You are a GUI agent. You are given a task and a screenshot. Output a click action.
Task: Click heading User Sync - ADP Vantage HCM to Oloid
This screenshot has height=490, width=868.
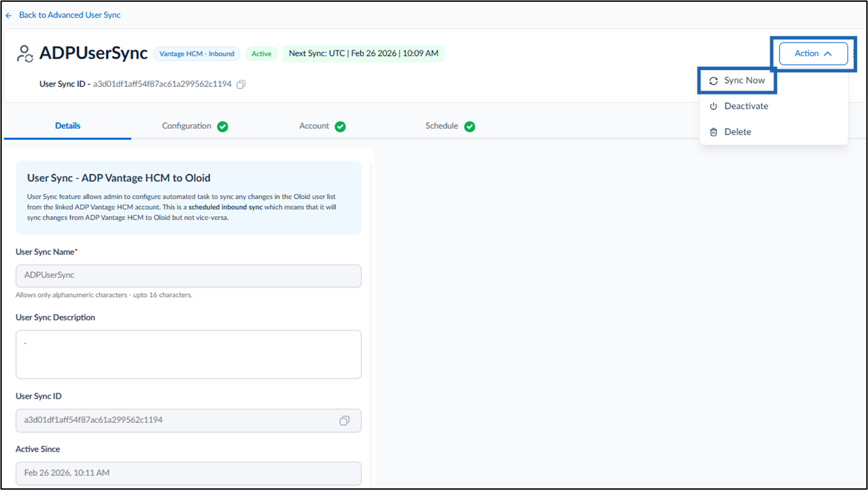(x=119, y=178)
